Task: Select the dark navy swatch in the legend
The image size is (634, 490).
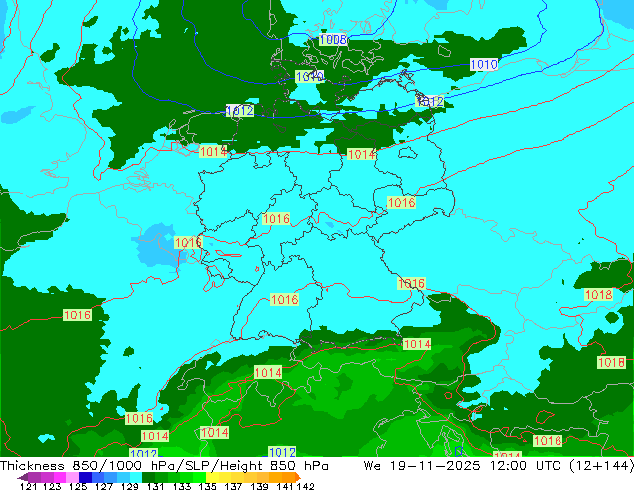Action: (x=84, y=477)
